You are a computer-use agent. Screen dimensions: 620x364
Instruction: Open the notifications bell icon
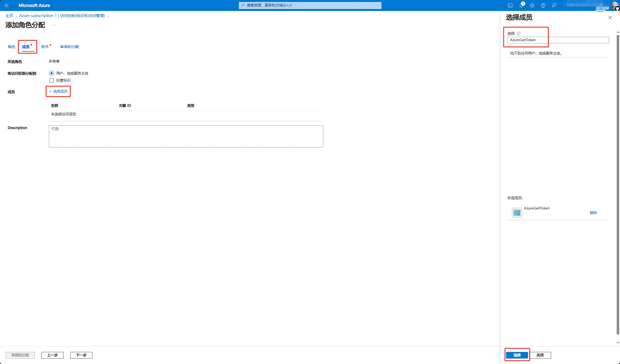[x=521, y=5]
